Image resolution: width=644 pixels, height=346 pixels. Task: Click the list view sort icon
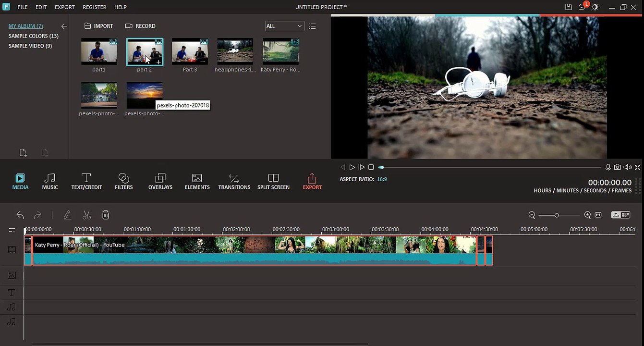312,26
